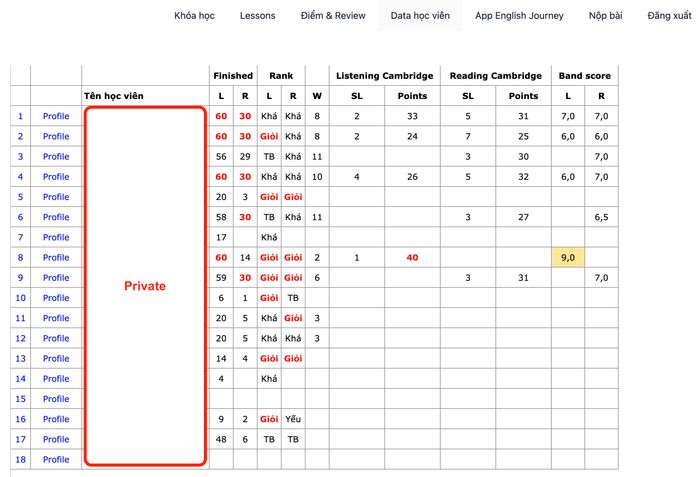Click row number 10 link
The width and height of the screenshot is (700, 477).
[x=19, y=298]
